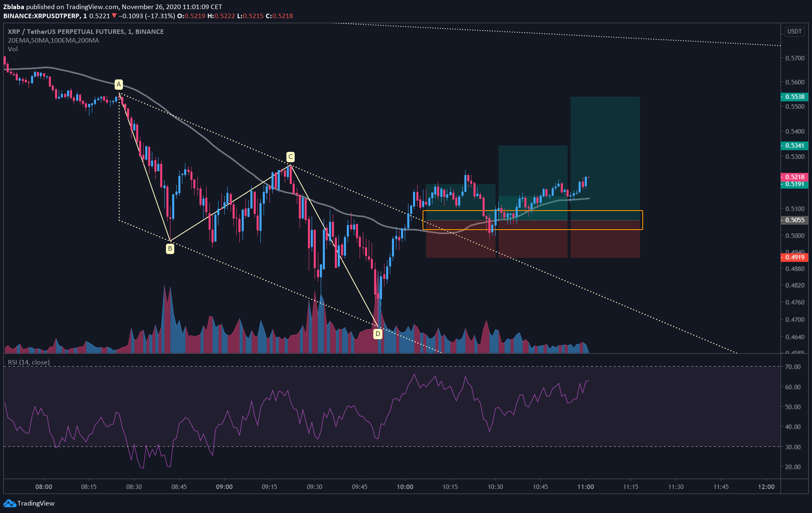Click the BINANCE:XRPUSDTPERP symbol header text
The width and height of the screenshot is (812, 513).
(41, 16)
